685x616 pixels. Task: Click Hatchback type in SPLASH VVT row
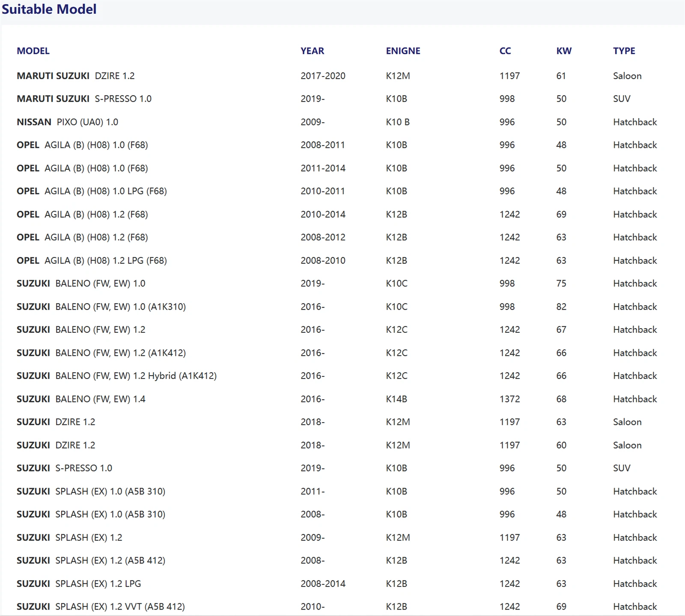pyautogui.click(x=635, y=607)
